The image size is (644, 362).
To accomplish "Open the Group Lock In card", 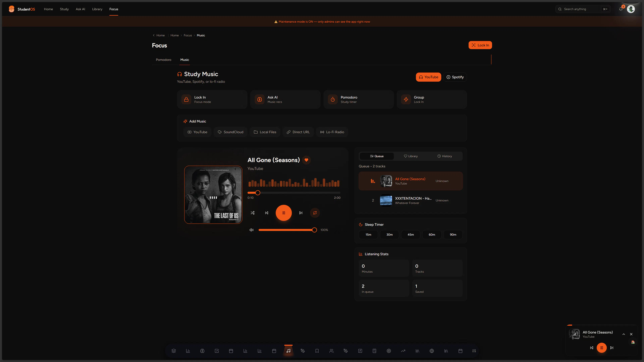I will 432,99.
